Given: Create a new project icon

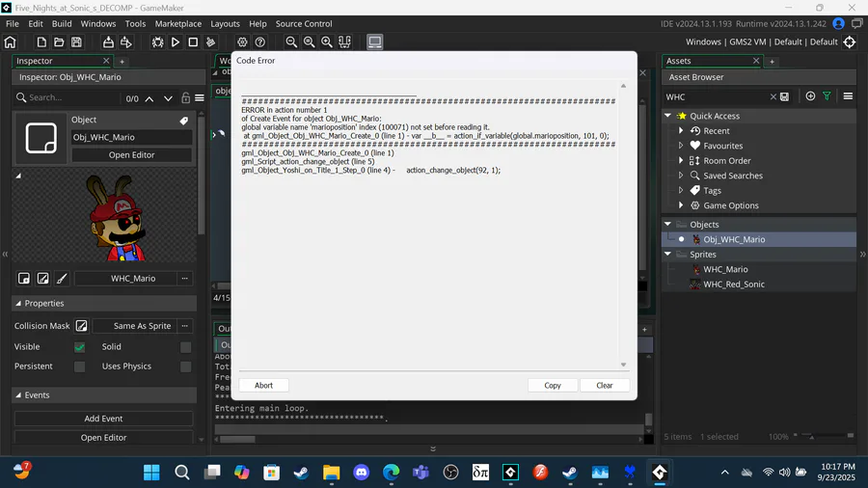Looking at the screenshot, I should coord(41,42).
